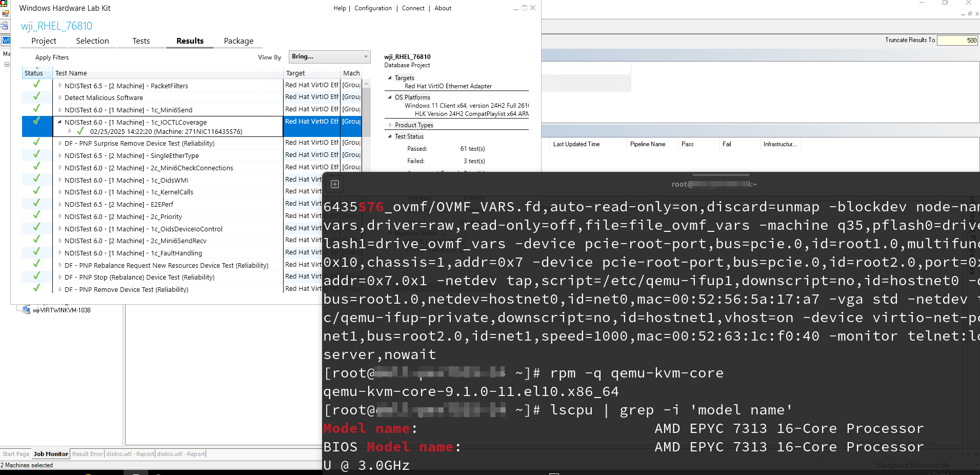Click status check for 1c_OidsWMI test
This screenshot has height=475, width=980.
click(x=36, y=179)
